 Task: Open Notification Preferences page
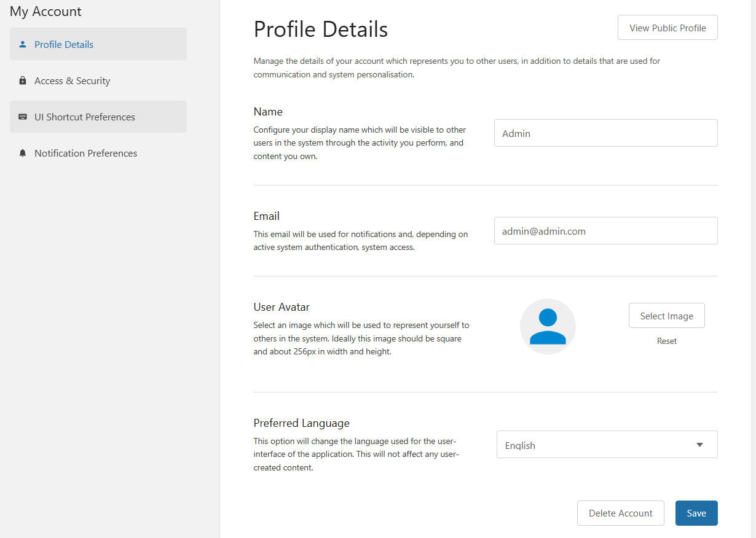coord(98,153)
